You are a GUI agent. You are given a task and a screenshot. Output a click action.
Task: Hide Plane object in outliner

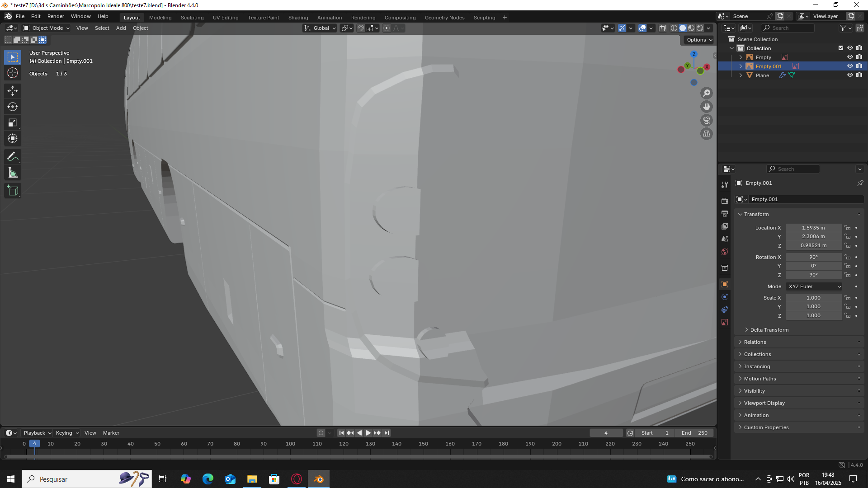(x=849, y=75)
